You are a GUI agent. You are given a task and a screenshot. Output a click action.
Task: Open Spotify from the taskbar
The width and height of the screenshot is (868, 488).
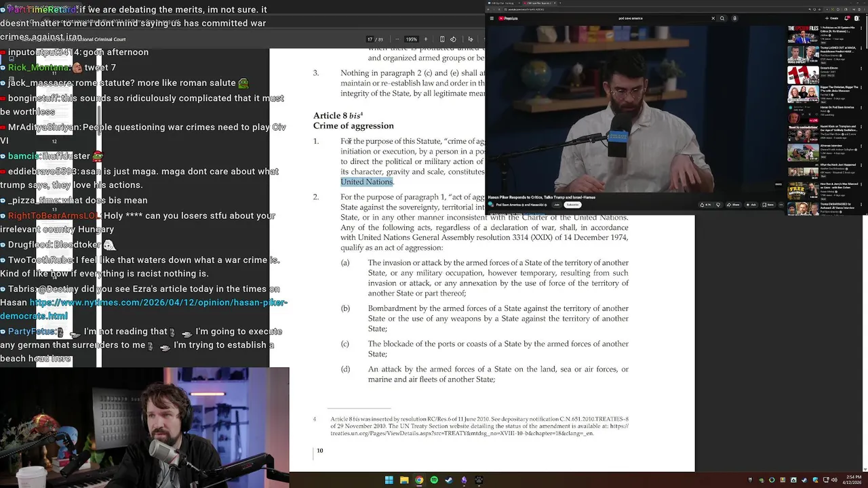click(434, 480)
